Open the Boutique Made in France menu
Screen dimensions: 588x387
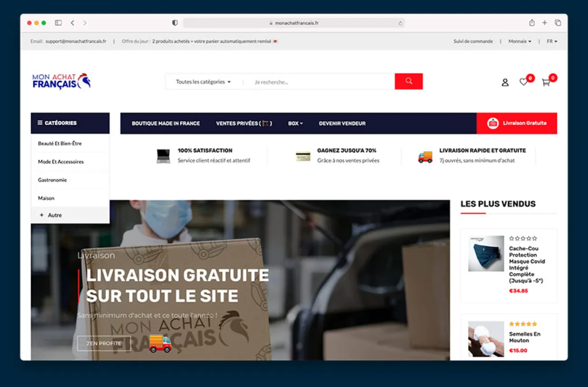(x=166, y=123)
